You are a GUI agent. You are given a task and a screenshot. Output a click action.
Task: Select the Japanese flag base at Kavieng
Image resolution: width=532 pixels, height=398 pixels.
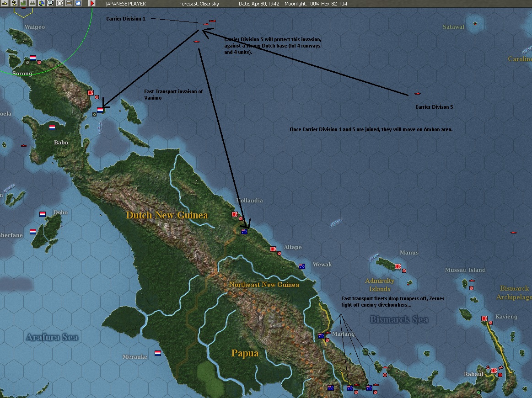click(x=484, y=318)
